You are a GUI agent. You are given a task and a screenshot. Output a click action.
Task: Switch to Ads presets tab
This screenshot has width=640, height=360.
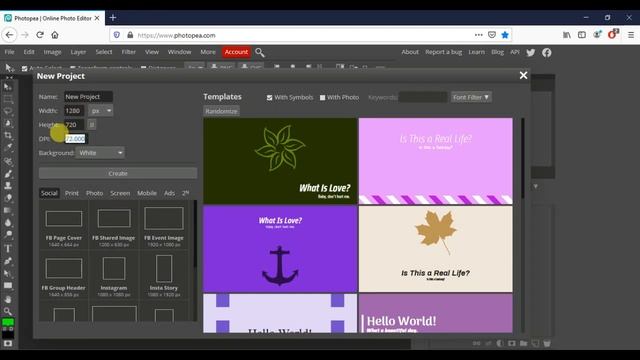(x=169, y=193)
